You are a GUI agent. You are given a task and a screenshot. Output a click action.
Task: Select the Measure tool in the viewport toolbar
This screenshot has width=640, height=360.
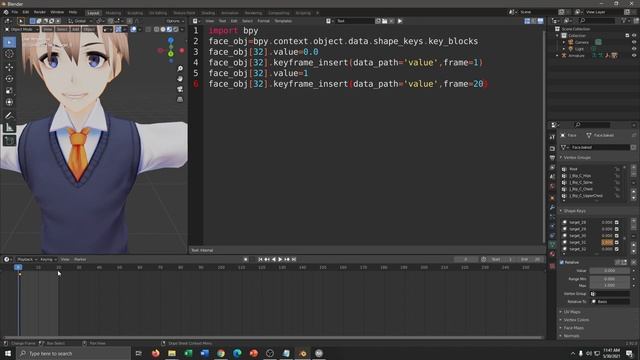tap(9, 127)
